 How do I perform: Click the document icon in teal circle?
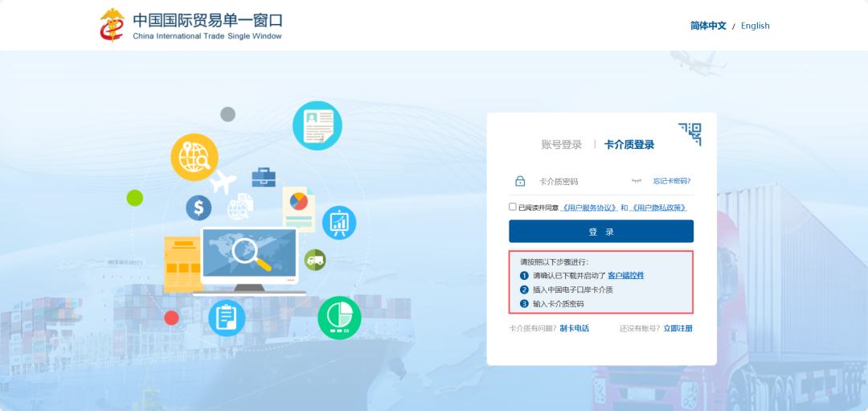point(317,125)
